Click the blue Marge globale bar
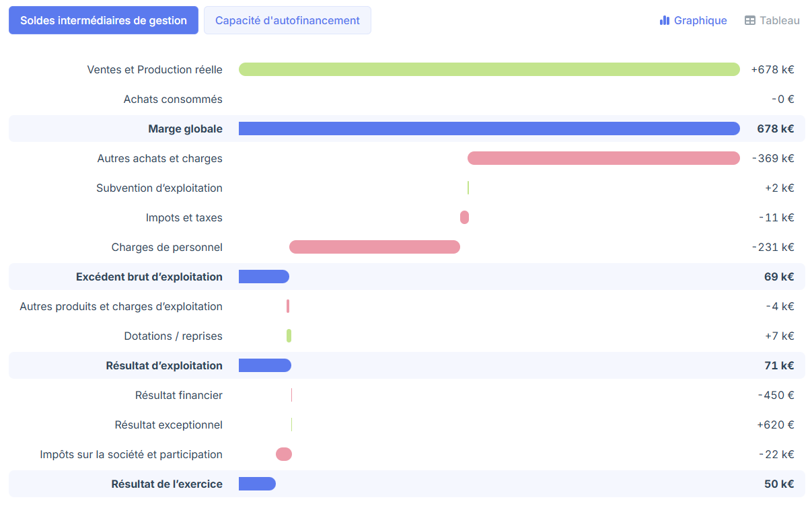 click(x=489, y=129)
